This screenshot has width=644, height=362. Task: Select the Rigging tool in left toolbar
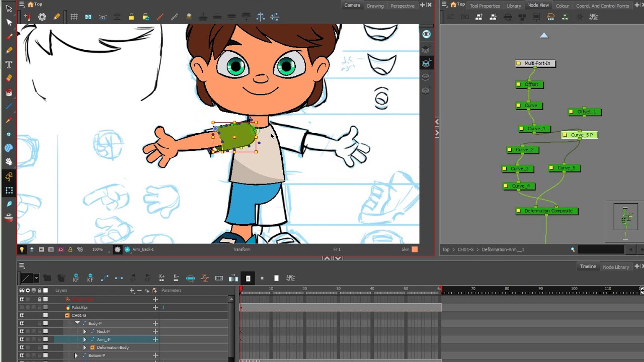coord(9,176)
